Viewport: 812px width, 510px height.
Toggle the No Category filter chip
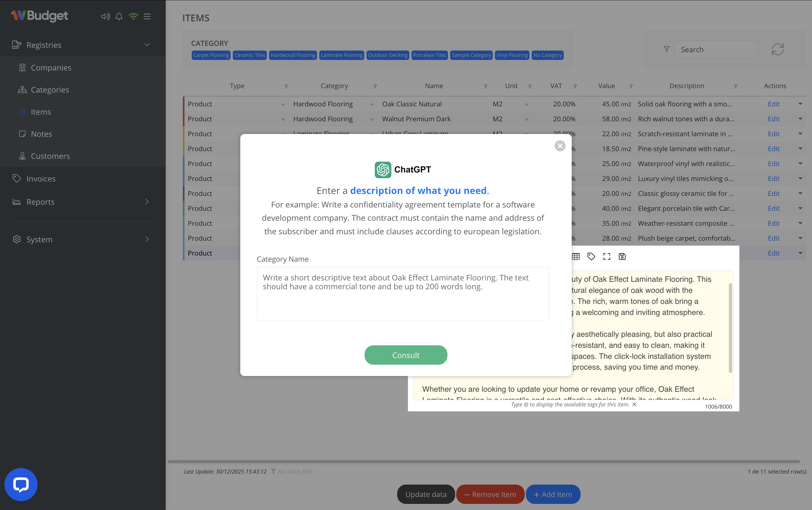pyautogui.click(x=547, y=55)
